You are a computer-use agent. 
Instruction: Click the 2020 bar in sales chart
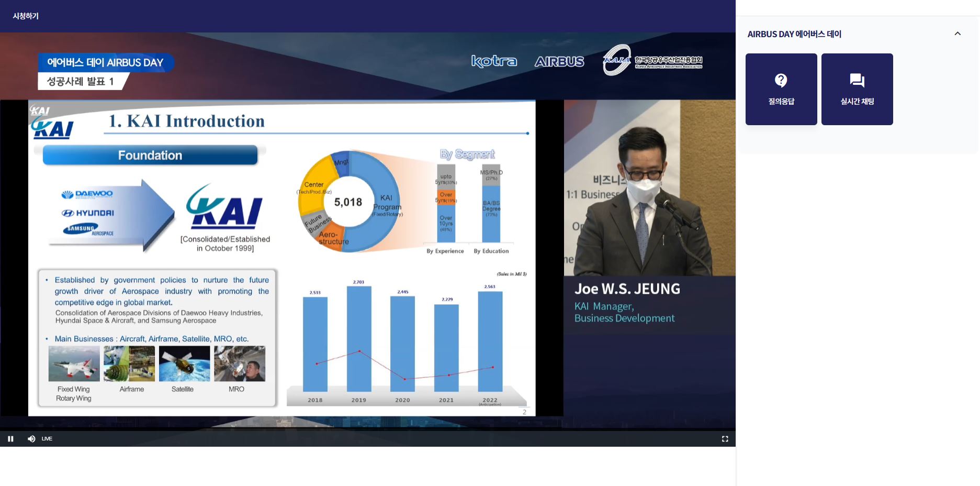(x=403, y=344)
